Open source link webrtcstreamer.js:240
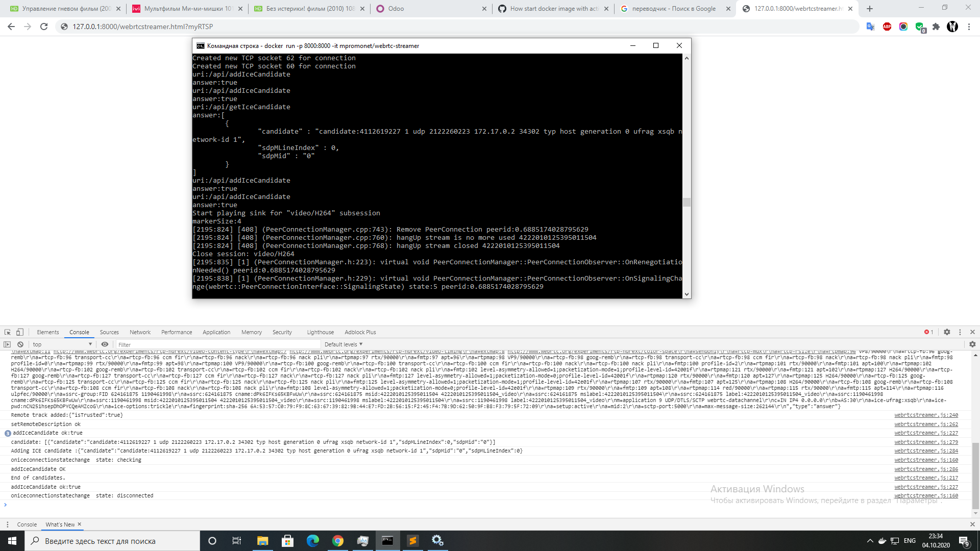This screenshot has height=551, width=980. (x=926, y=415)
